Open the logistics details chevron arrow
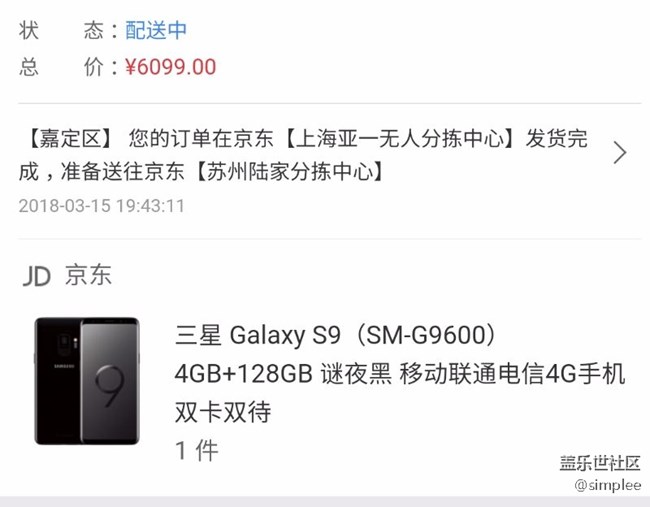The width and height of the screenshot is (650, 507). (x=620, y=153)
